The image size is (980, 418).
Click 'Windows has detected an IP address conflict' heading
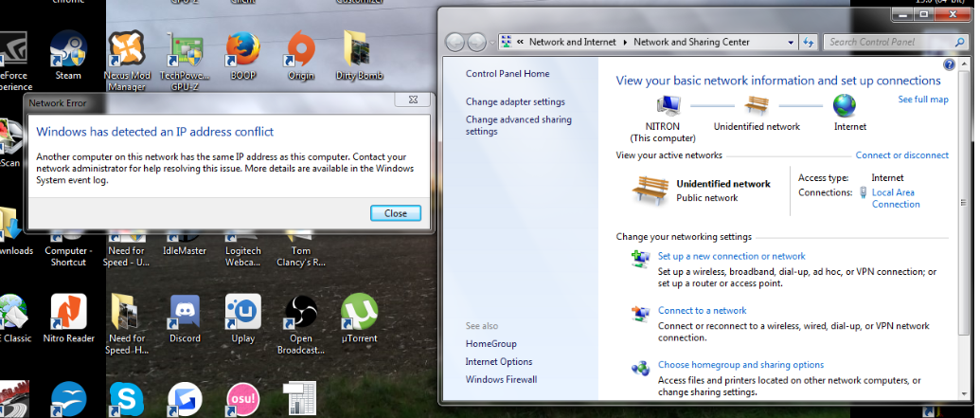[x=155, y=132]
